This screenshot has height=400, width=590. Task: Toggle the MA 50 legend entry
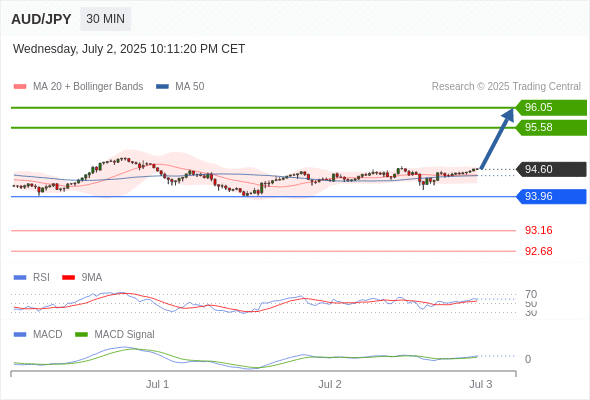[180, 87]
